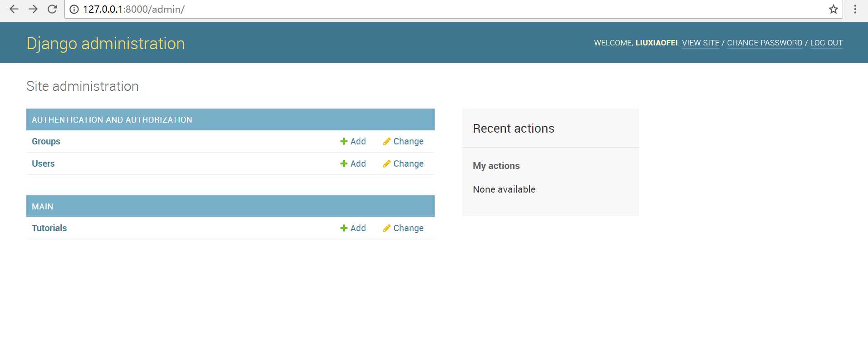Click the site info icon in address bar
This screenshot has width=868, height=357.
pos(74,10)
